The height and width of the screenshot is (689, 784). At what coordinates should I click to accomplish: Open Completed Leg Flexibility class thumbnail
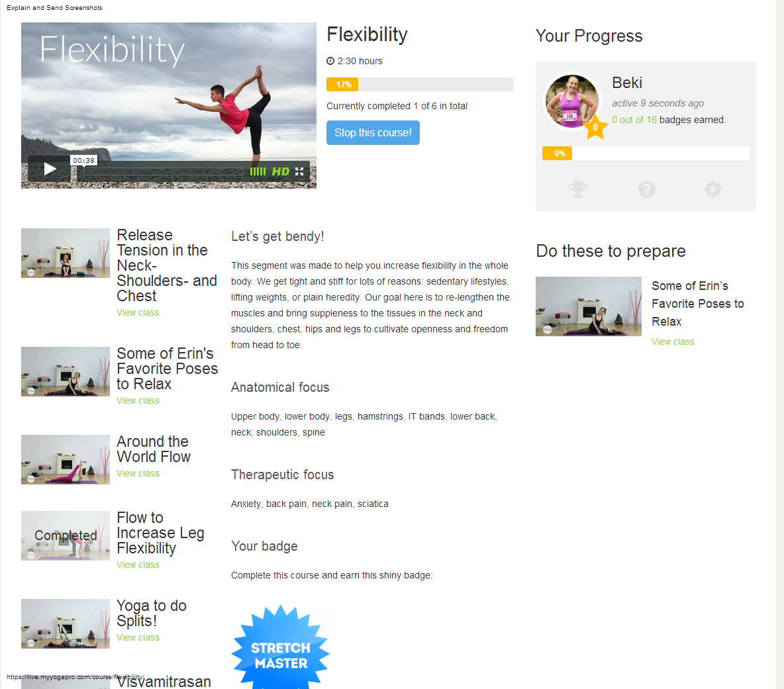(66, 535)
